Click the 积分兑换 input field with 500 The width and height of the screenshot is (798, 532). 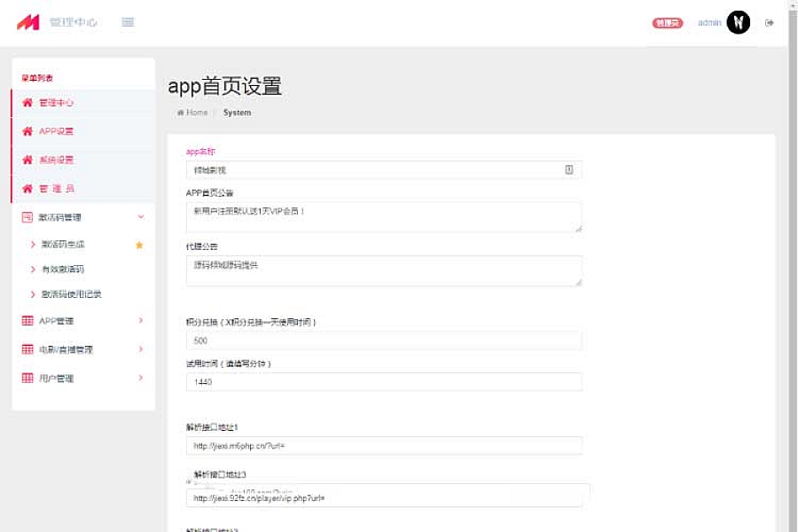click(383, 340)
